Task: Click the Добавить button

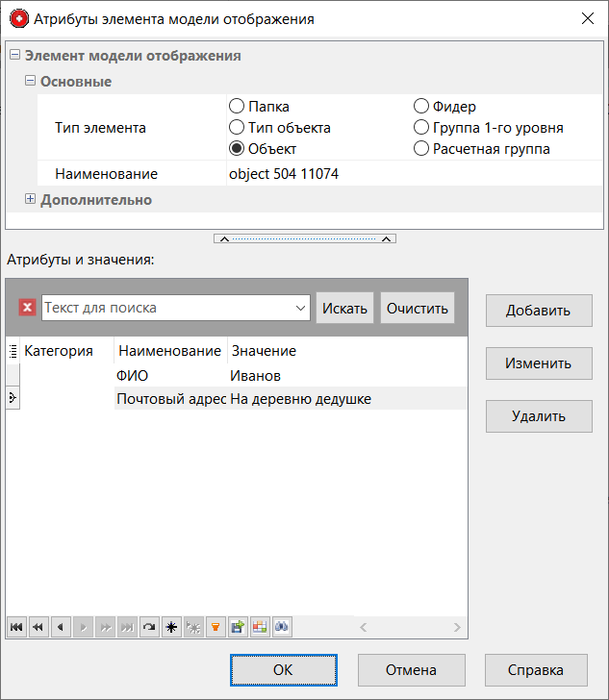Action: click(x=538, y=311)
